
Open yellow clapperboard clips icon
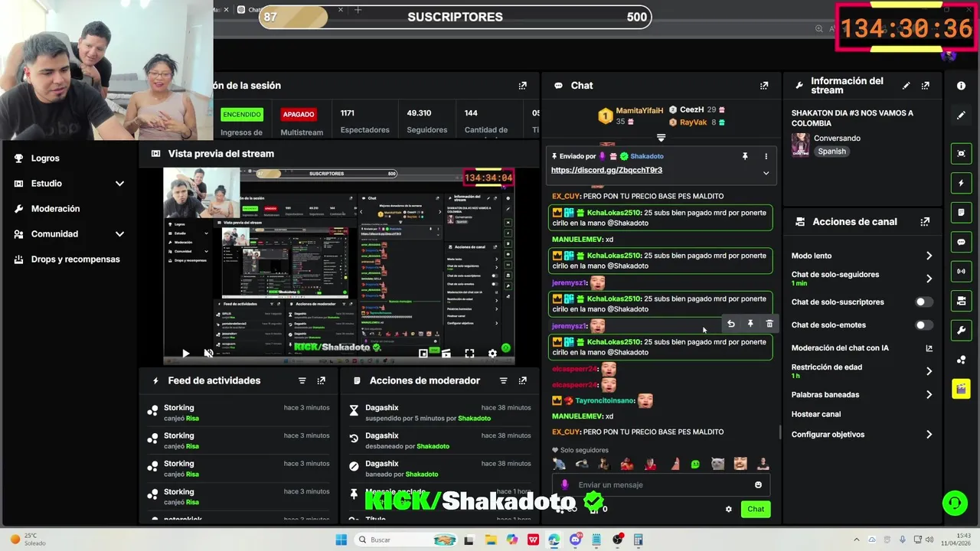pyautogui.click(x=961, y=389)
